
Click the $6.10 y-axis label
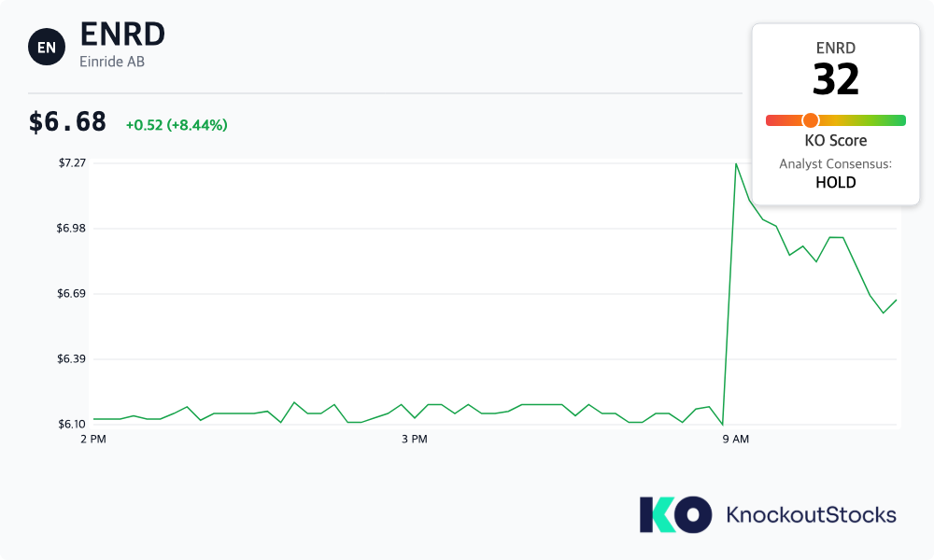72,425
